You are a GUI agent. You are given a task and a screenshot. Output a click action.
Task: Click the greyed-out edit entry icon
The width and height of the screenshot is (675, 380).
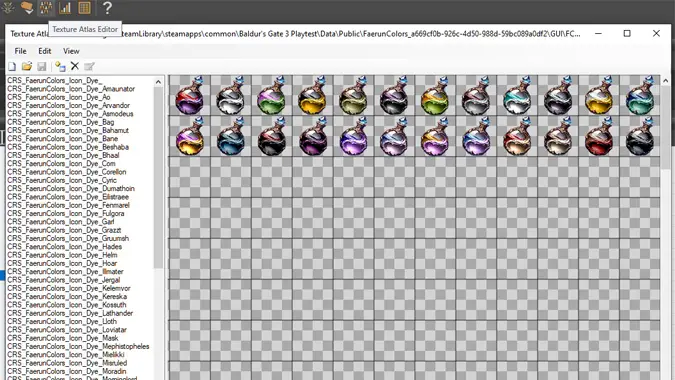click(x=89, y=66)
